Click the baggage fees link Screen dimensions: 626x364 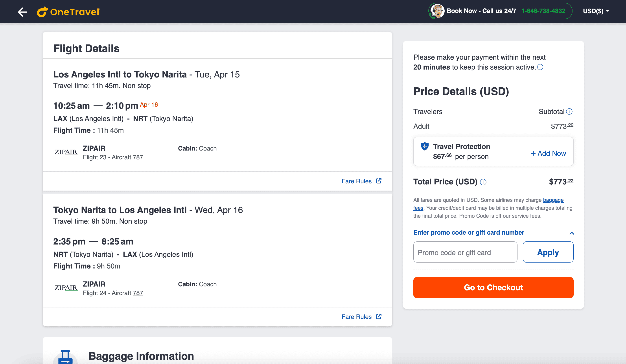553,200
